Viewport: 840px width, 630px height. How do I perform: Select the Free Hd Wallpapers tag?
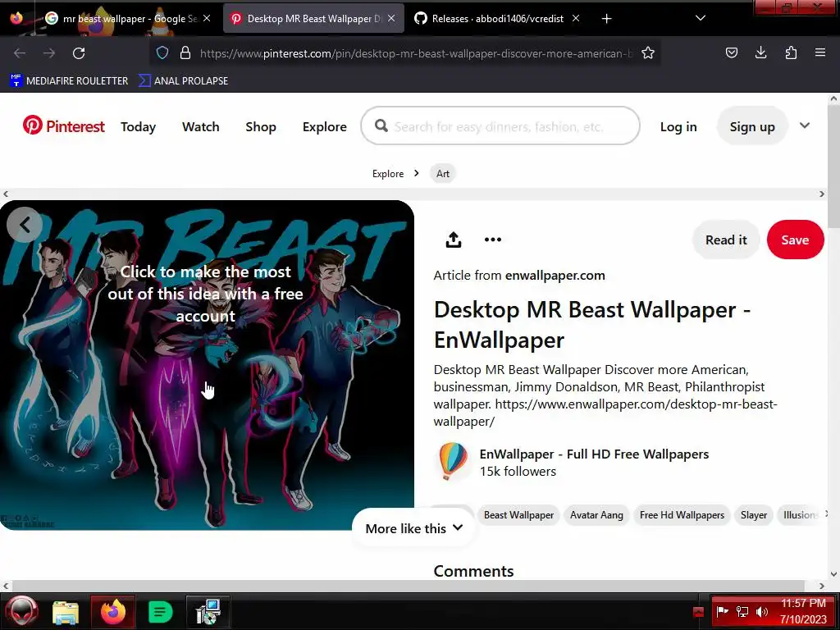coord(682,515)
